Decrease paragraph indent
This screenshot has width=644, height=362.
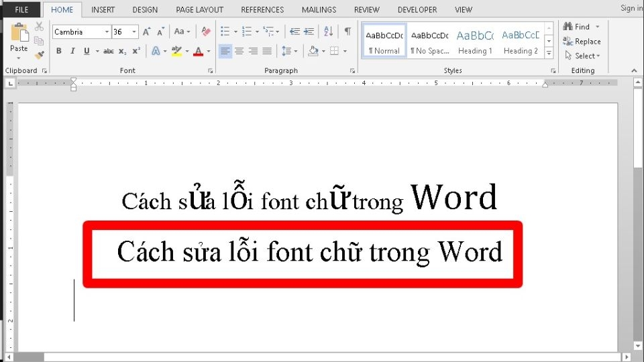click(x=294, y=32)
